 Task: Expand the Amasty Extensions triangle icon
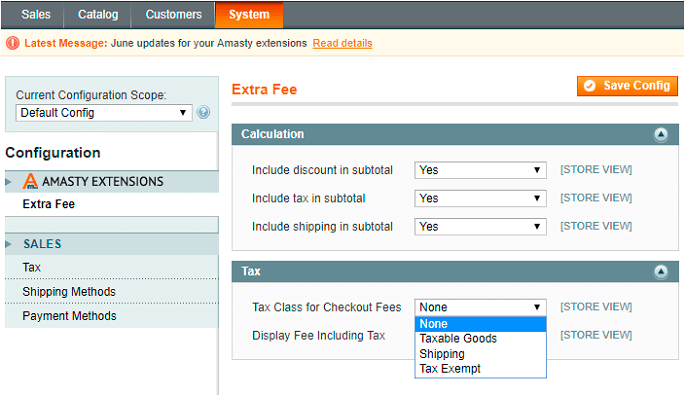(8, 182)
